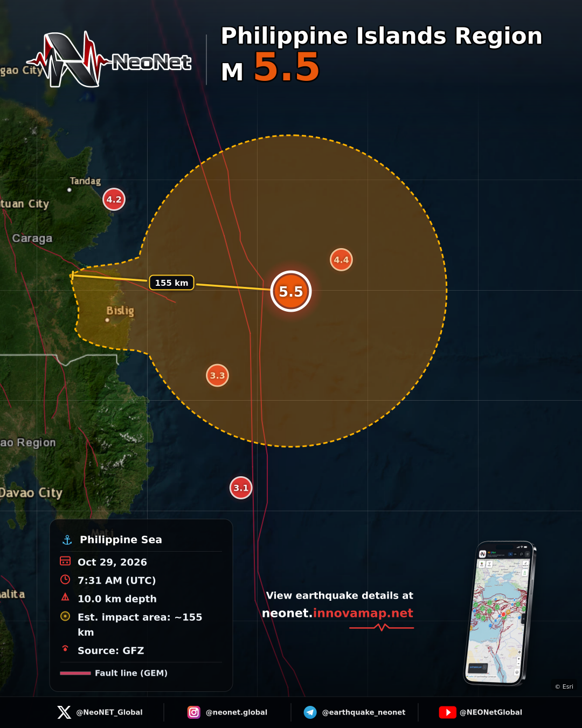Image resolution: width=582 pixels, height=728 pixels.
Task: Click the Esri attribution text
Action: [564, 686]
